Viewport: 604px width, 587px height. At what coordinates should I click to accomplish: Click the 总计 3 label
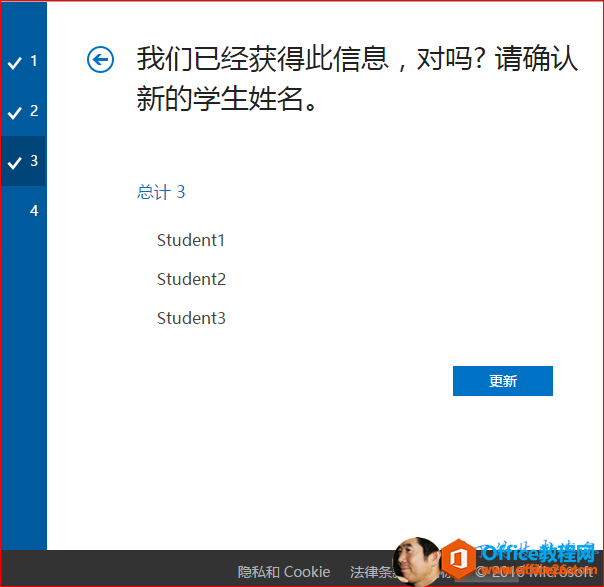161,192
